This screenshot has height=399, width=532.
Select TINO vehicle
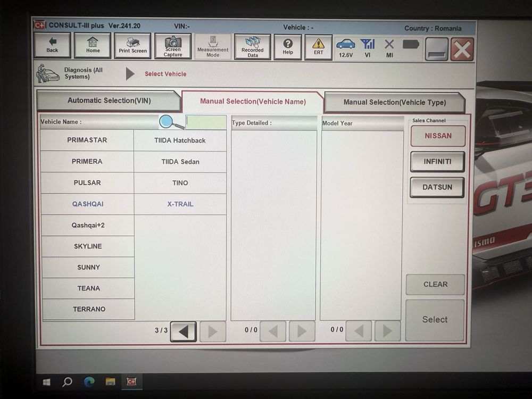[x=180, y=183]
